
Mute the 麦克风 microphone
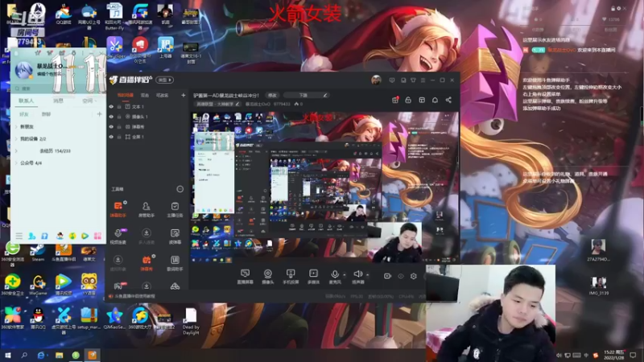click(x=335, y=277)
